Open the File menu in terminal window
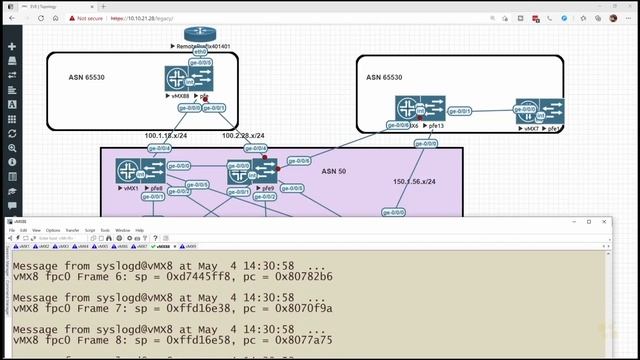Screen dimensions: 640x360 (x=12, y=230)
